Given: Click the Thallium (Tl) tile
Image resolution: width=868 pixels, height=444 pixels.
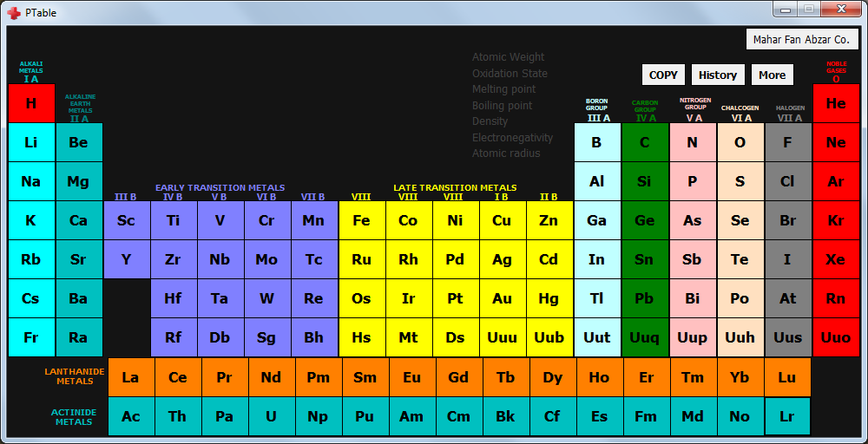Looking at the screenshot, I should click(597, 298).
